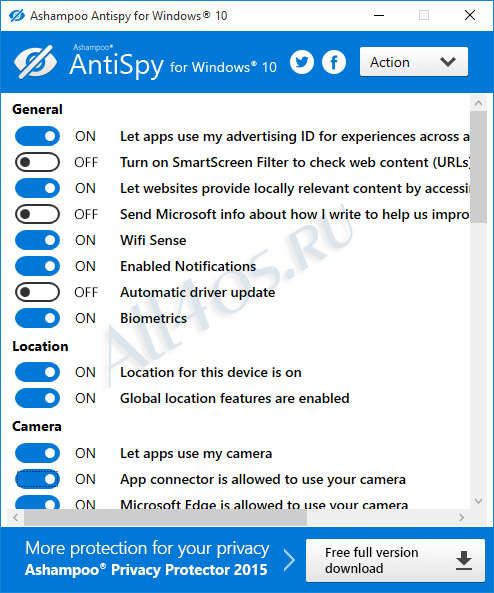This screenshot has width=494, height=593.
Task: Disable the Biometrics toggle
Action: click(37, 318)
